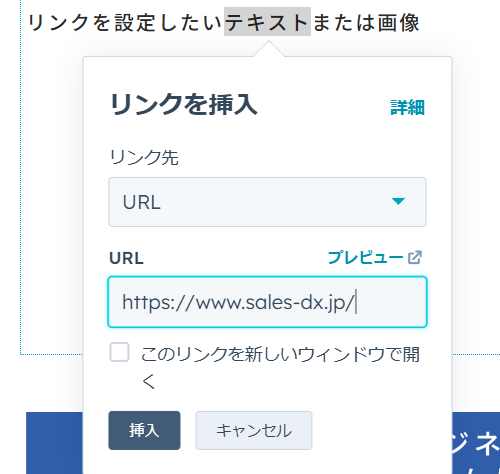The width and height of the screenshot is (500, 474).
Task: Click the teal caret arrow in リンク先 box
Action: point(398,201)
